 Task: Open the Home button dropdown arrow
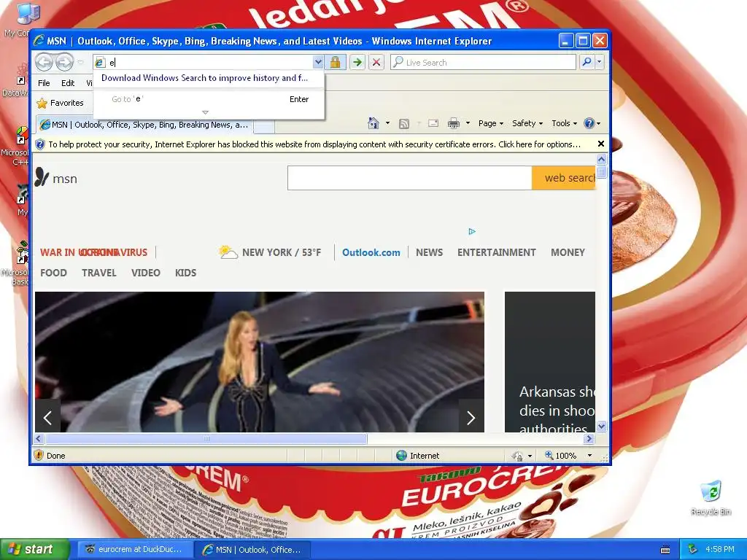click(387, 123)
